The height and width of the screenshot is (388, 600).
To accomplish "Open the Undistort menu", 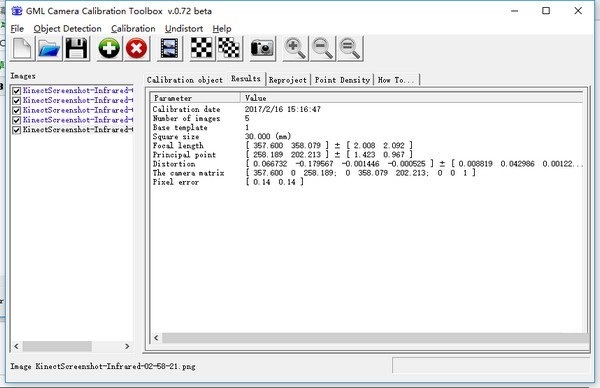I will [184, 29].
